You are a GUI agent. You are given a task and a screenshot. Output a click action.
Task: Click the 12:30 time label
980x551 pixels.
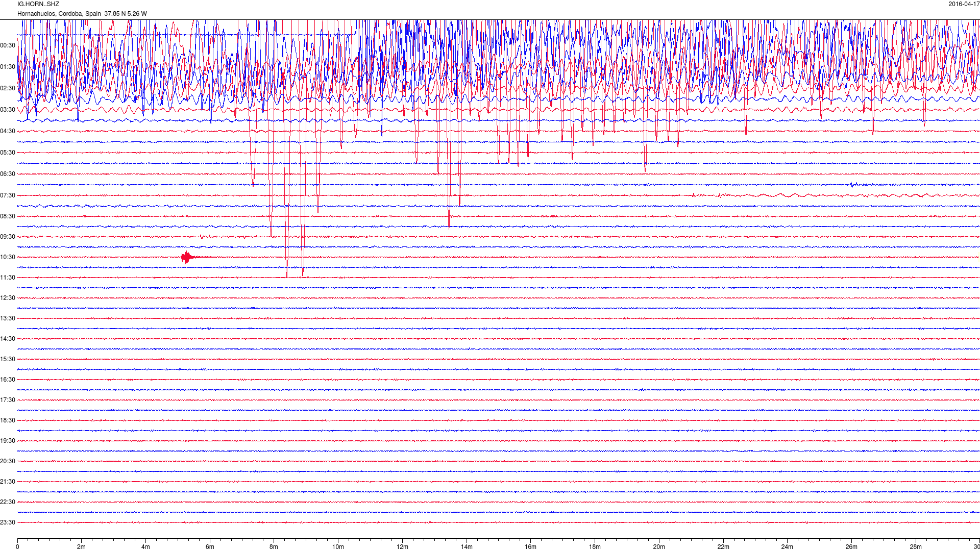[8, 298]
